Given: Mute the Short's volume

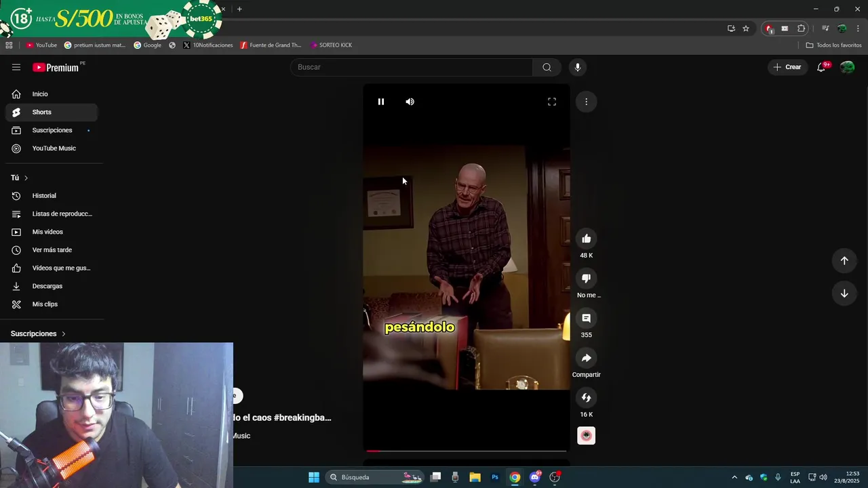Looking at the screenshot, I should [410, 102].
